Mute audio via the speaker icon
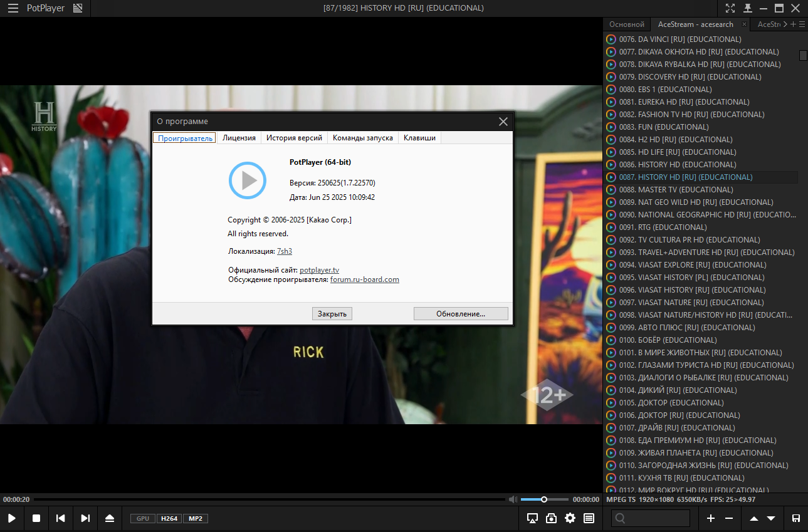The image size is (808, 532). pyautogui.click(x=513, y=499)
